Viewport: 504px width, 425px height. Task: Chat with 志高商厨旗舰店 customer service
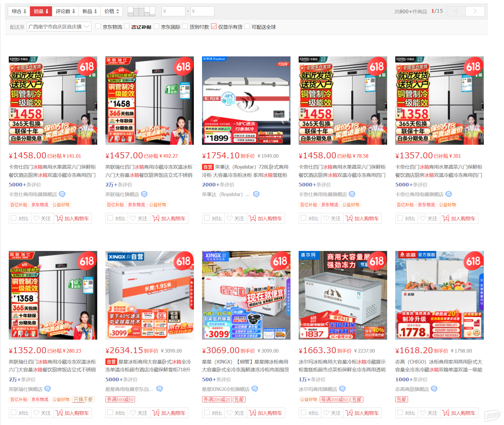click(434, 389)
